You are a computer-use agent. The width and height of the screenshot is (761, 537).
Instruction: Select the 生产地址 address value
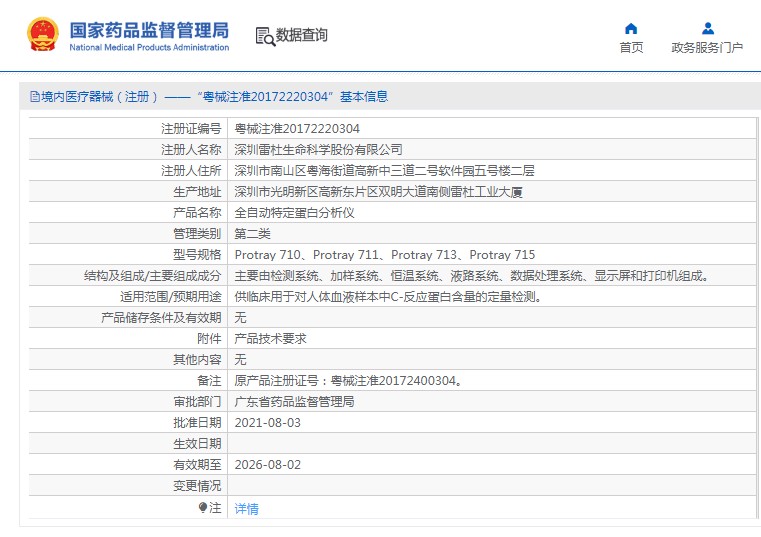point(379,192)
